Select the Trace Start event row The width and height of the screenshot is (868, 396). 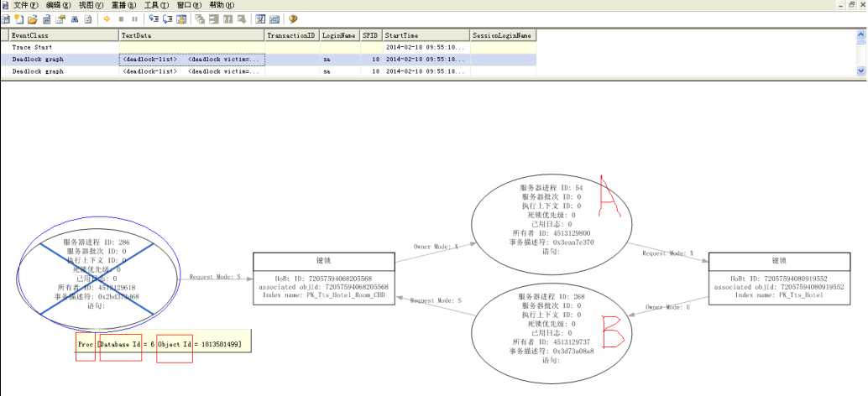coord(269,48)
